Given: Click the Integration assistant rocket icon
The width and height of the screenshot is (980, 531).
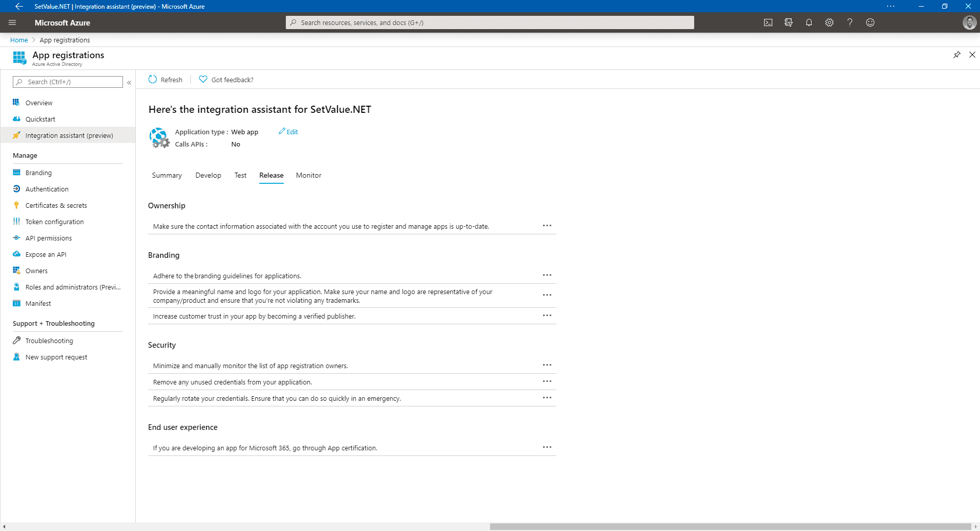Looking at the screenshot, I should pyautogui.click(x=16, y=135).
